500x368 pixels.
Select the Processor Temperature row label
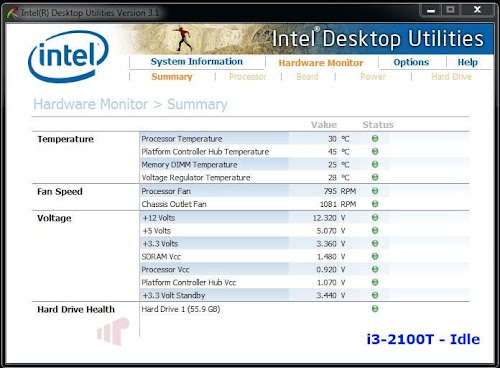[x=182, y=139]
